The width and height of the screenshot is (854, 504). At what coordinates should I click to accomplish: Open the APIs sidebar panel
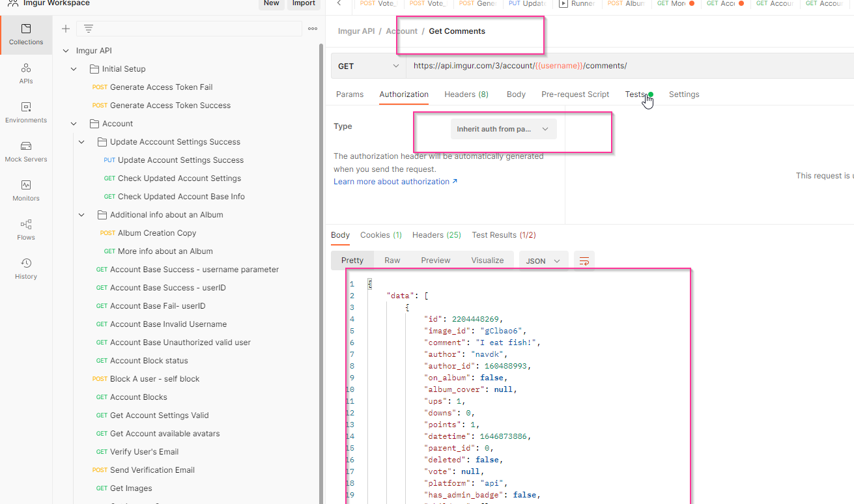click(26, 74)
